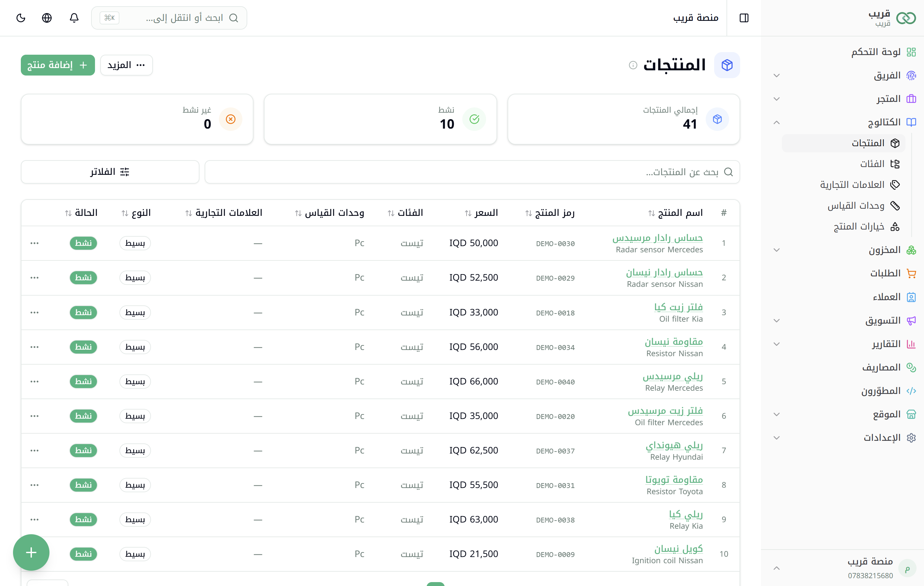This screenshot has height=586, width=924.
Task: Open row actions for Relay Kia
Action: click(34, 519)
